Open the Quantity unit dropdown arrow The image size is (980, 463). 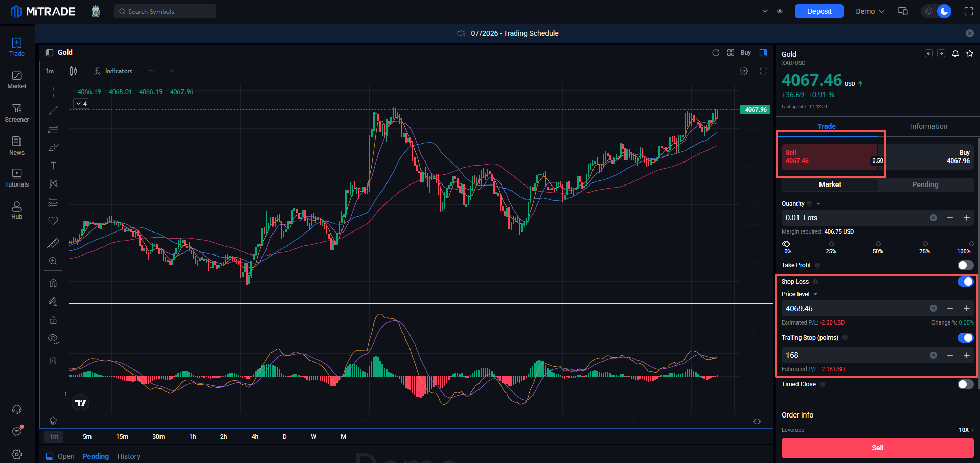pyautogui.click(x=818, y=204)
